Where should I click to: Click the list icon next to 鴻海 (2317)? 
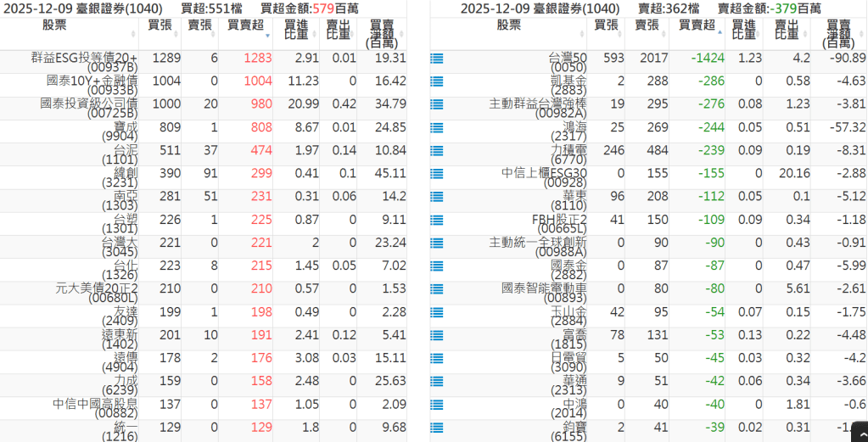click(437, 129)
